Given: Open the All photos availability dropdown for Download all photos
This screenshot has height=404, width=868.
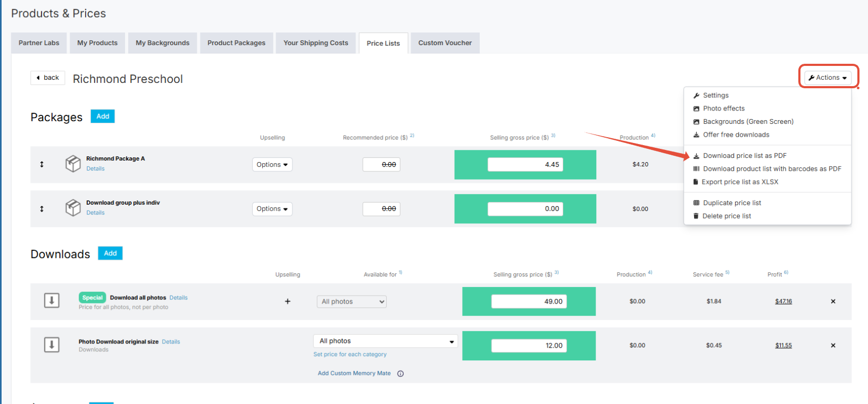Looking at the screenshot, I should point(352,301).
